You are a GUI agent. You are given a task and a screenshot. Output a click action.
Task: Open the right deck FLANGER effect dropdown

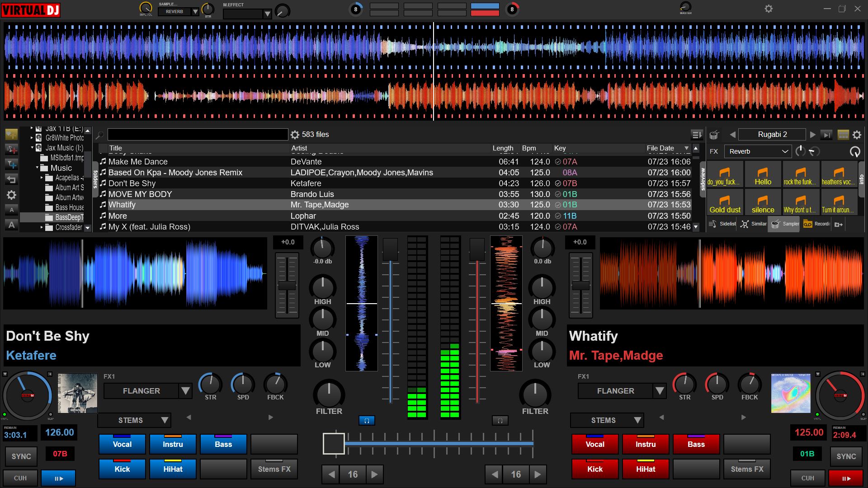[x=660, y=391]
